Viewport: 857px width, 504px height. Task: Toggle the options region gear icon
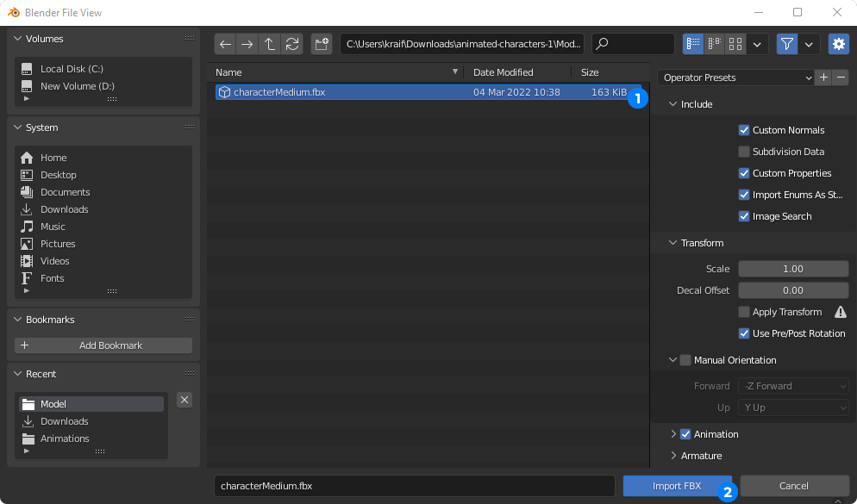(x=839, y=44)
